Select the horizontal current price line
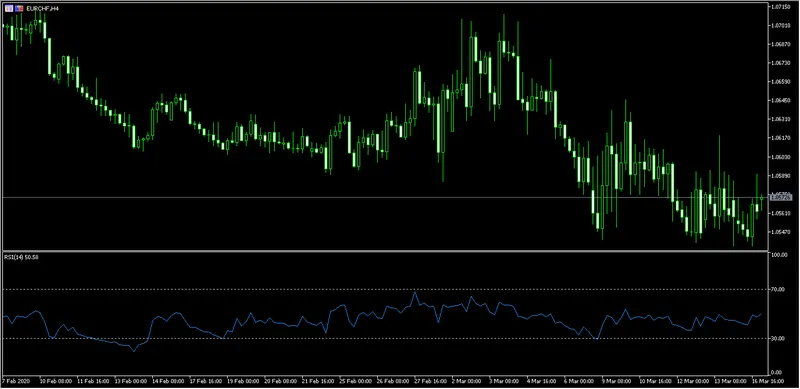The height and width of the screenshot is (389, 800). (x=385, y=197)
